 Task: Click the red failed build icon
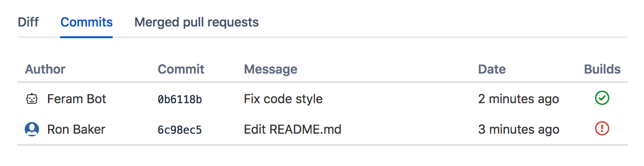(x=602, y=129)
